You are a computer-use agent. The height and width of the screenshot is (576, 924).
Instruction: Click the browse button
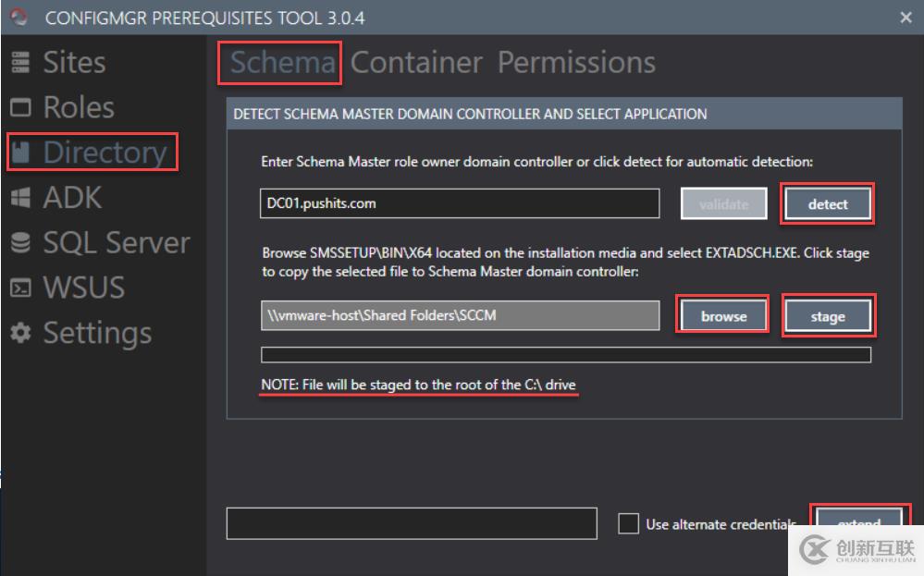[723, 316]
